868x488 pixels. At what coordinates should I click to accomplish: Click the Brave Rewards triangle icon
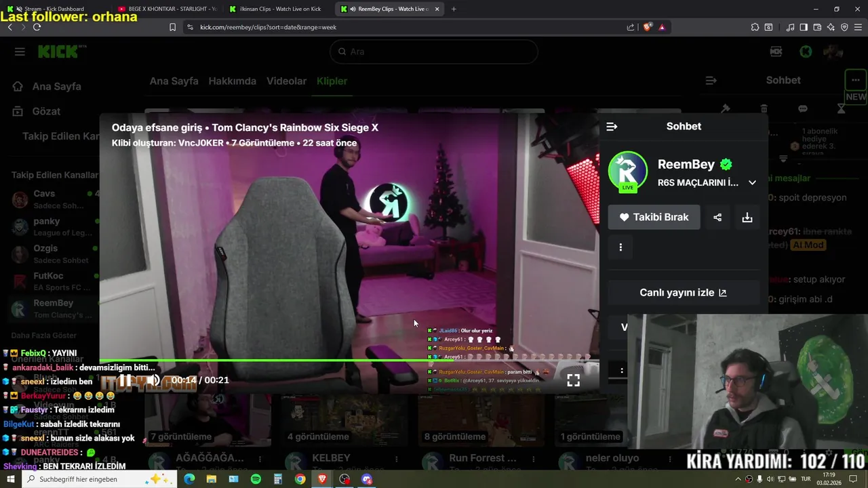coord(662,27)
